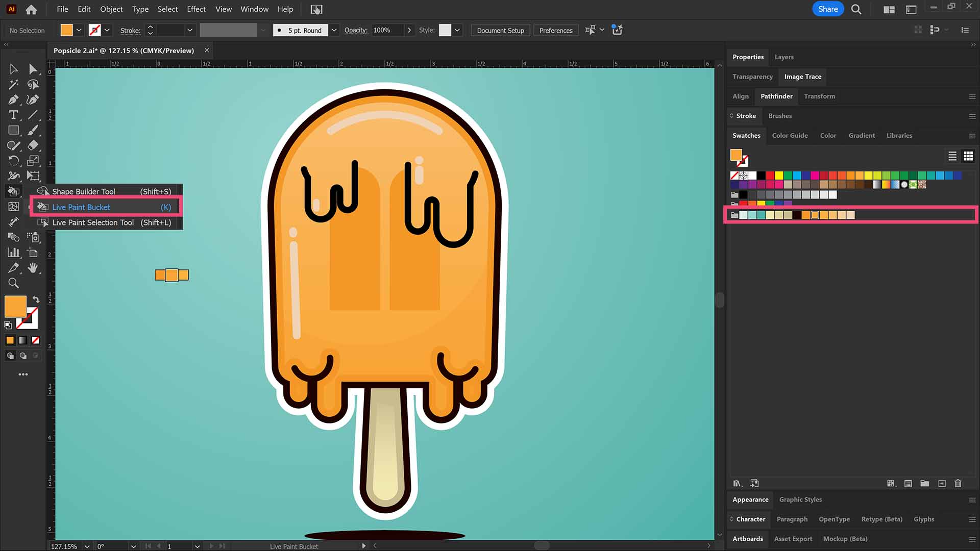Open the Search magnifier icon

click(x=856, y=9)
